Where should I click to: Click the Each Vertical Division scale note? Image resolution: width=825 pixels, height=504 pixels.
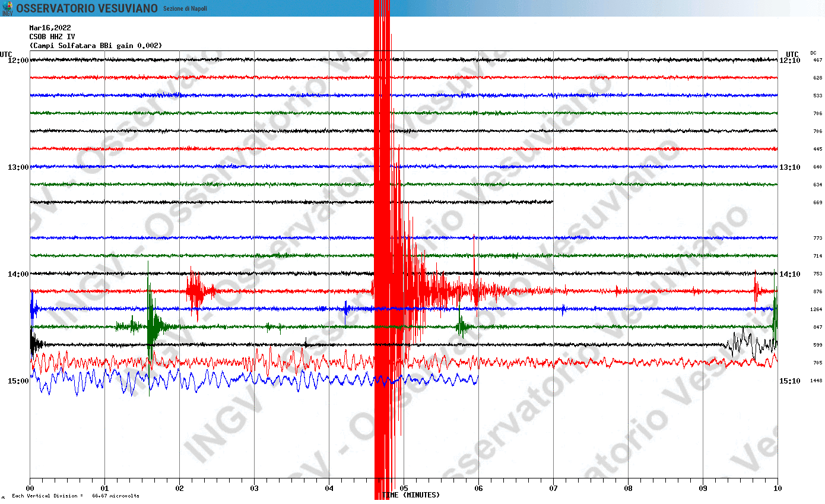click(75, 496)
